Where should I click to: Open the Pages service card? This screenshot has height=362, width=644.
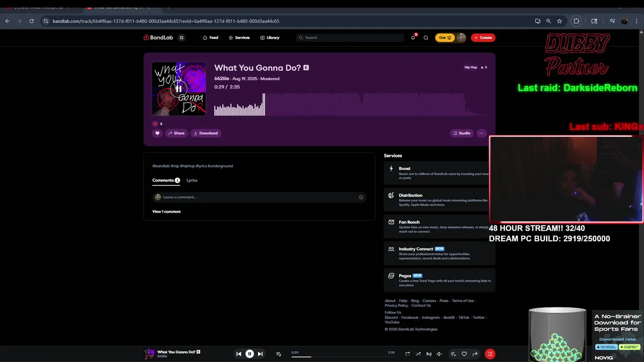[x=440, y=280]
